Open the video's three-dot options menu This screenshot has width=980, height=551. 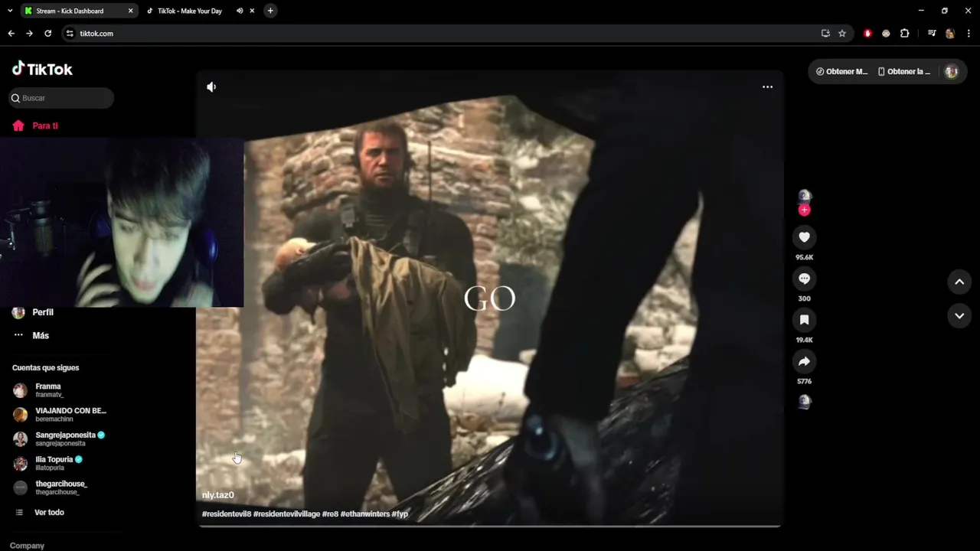(x=767, y=87)
